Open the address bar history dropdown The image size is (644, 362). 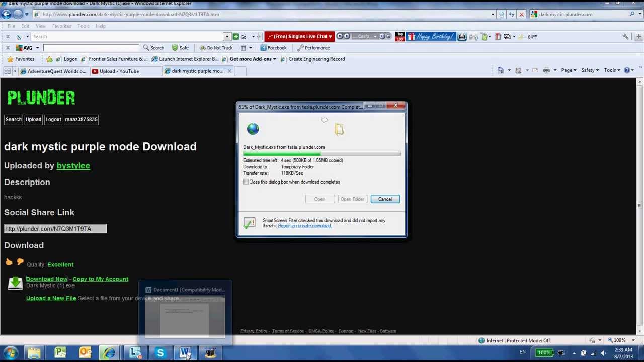[x=493, y=14]
